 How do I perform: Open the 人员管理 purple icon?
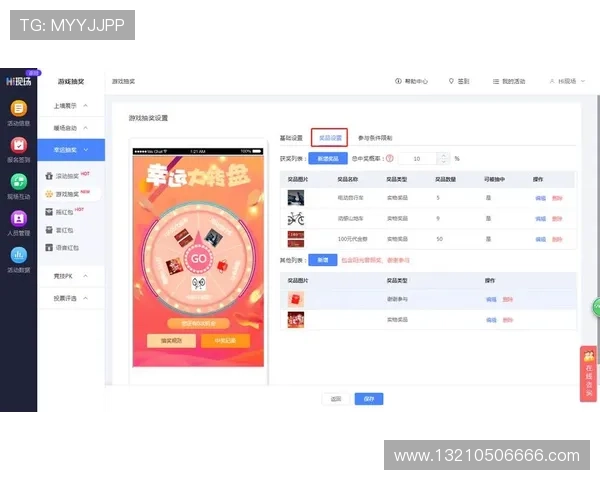(18, 219)
